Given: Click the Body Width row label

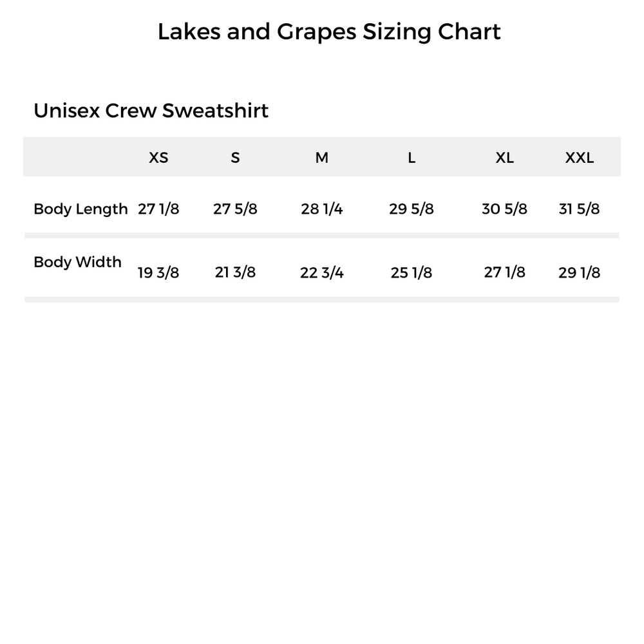Looking at the screenshot, I should click(77, 262).
